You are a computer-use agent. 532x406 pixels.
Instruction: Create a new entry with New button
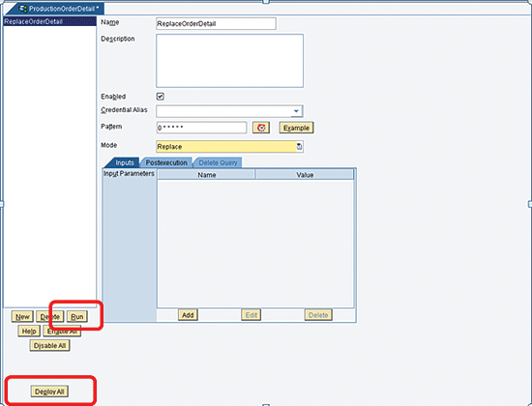[x=22, y=317]
